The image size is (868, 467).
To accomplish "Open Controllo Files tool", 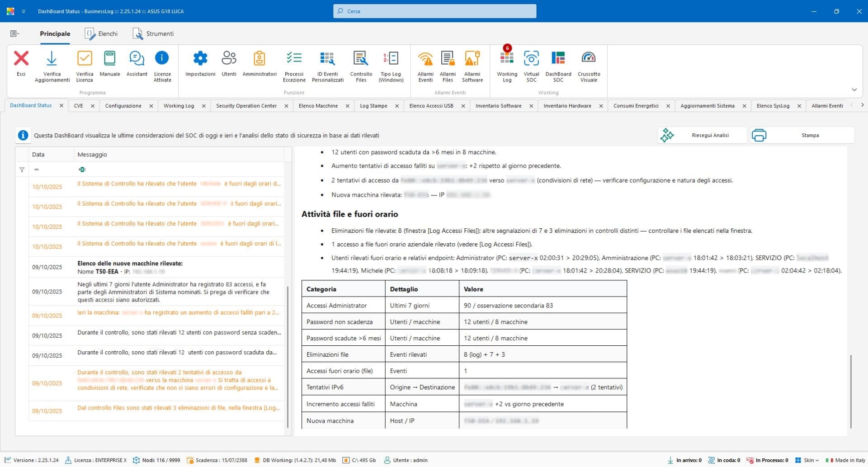I will [361, 66].
